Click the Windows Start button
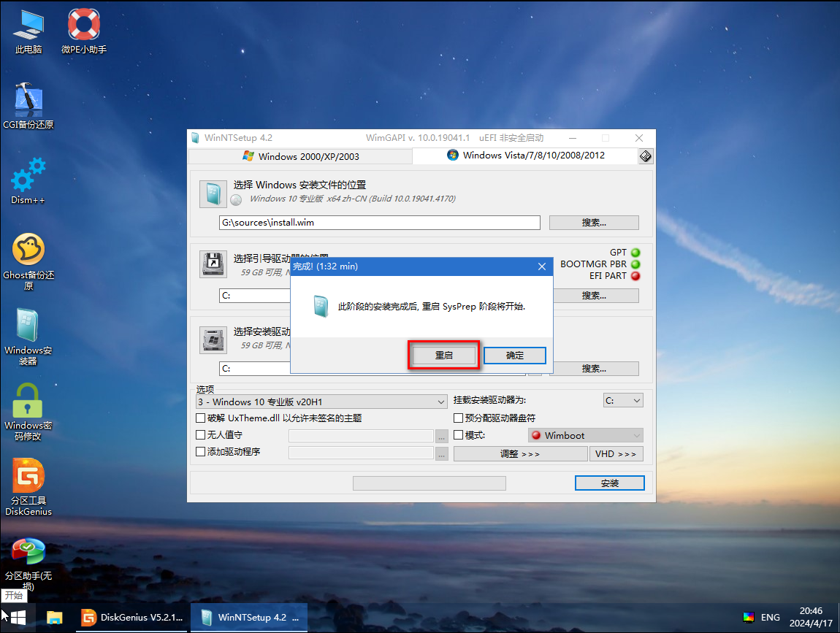Screen dimensions: 840x633 (18, 618)
